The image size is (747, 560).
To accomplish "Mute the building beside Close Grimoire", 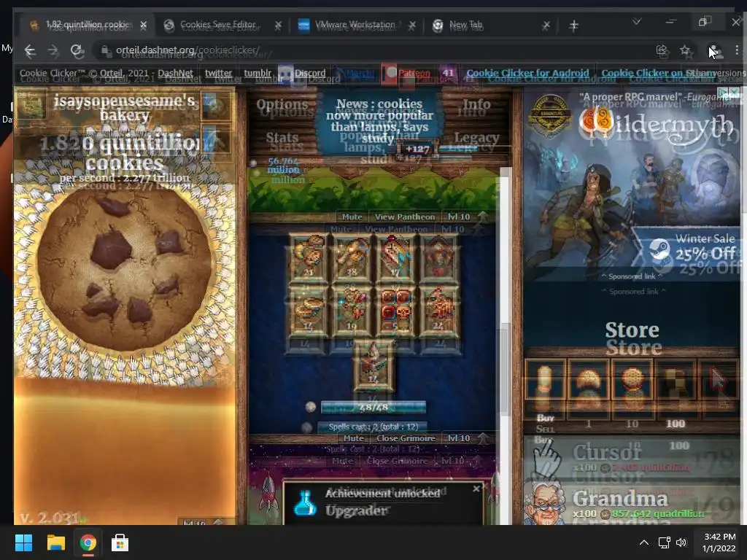I will 354,438.
